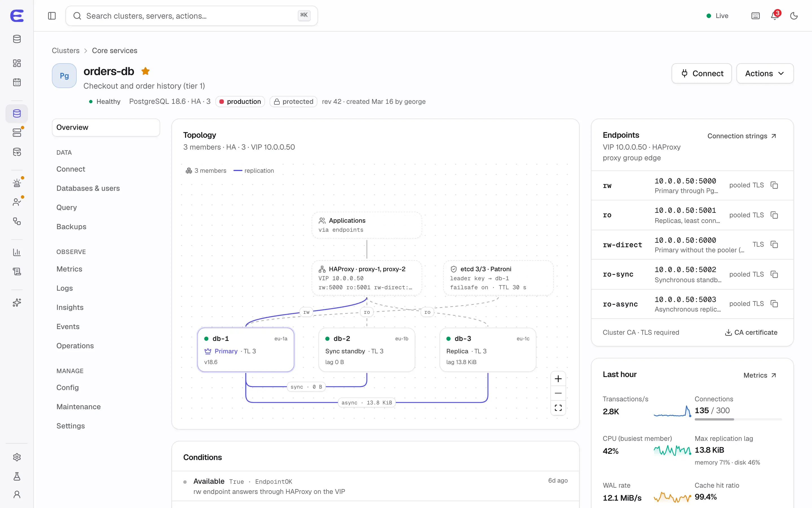Copy the ro-sync endpoint address

[x=775, y=275]
